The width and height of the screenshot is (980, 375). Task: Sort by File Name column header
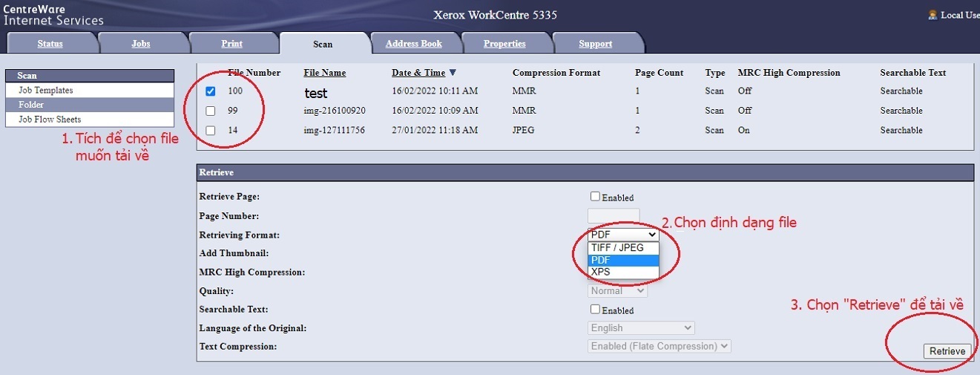click(325, 73)
